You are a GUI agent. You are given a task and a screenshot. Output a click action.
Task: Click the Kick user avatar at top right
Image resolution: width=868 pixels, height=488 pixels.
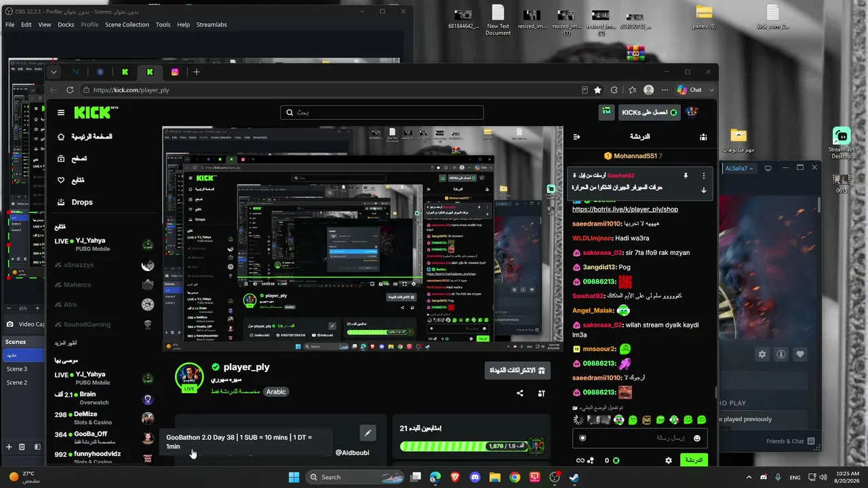click(x=692, y=113)
